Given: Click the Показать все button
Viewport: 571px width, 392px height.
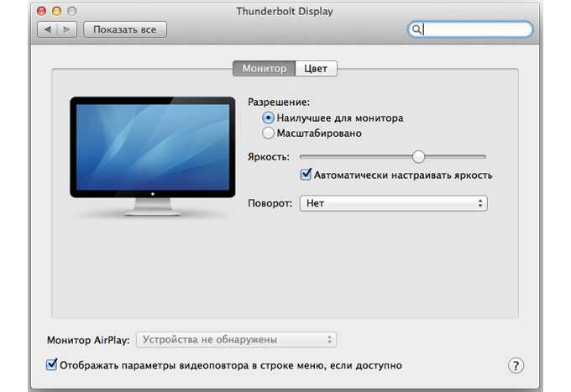Looking at the screenshot, I should (x=125, y=29).
